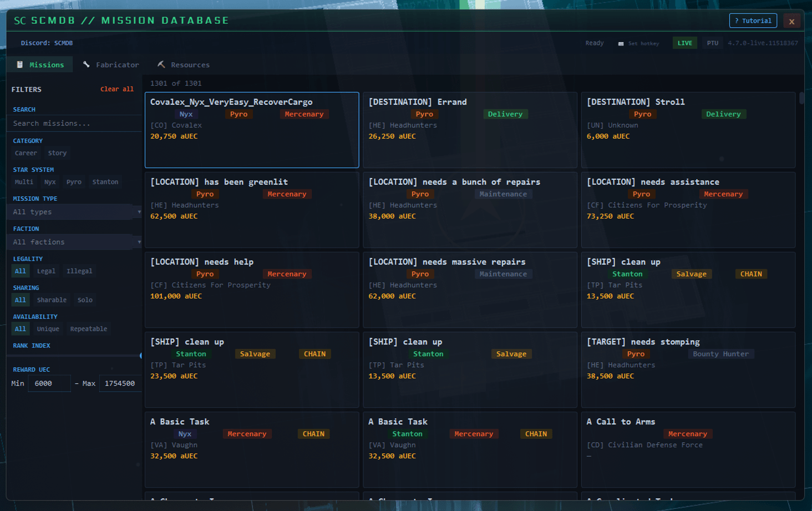Screen dimensions: 812x511
Task: Click the clipboard icon on Missions tab
Action: pos(20,65)
